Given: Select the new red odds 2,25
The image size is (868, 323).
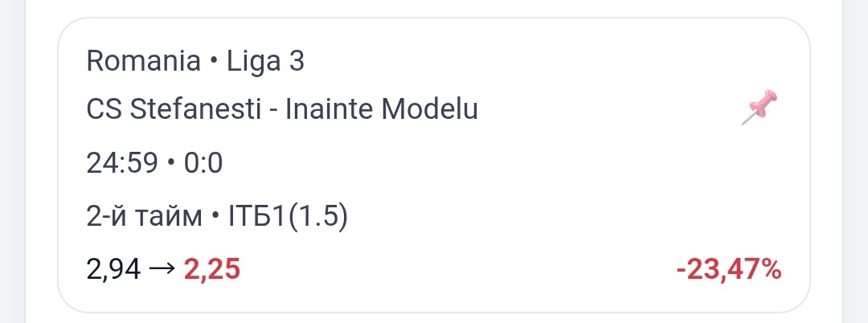Looking at the screenshot, I should (212, 271).
